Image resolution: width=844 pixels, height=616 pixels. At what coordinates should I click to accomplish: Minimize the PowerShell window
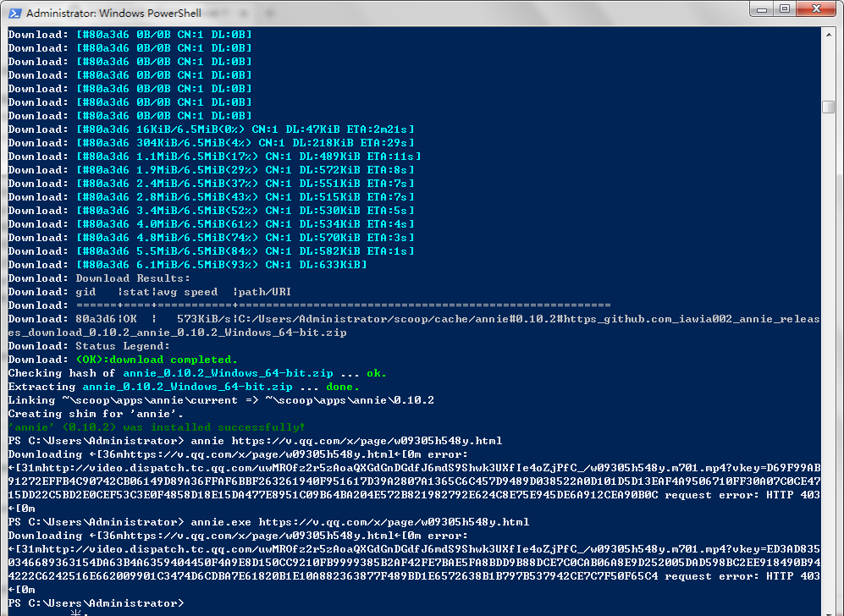[x=761, y=9]
